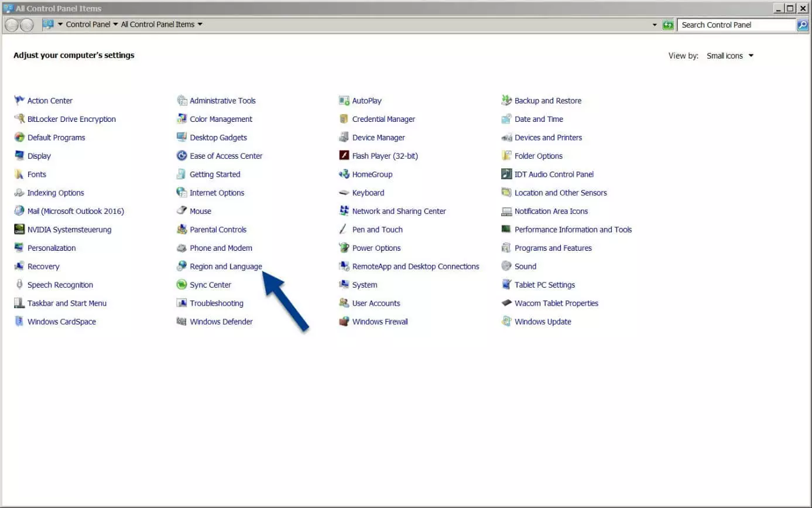The width and height of the screenshot is (812, 508).
Task: Click the green refresh button in address bar
Action: [x=668, y=25]
